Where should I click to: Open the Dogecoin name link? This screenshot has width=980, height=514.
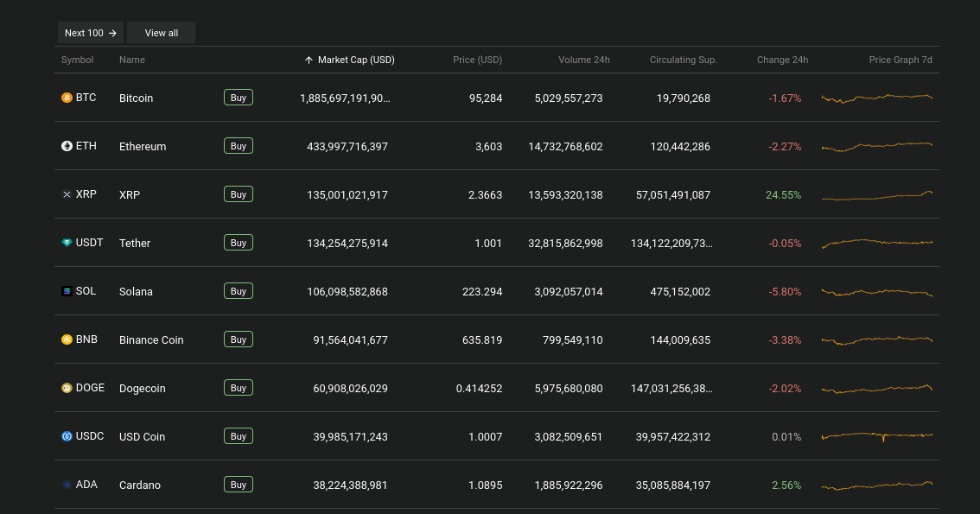(143, 389)
